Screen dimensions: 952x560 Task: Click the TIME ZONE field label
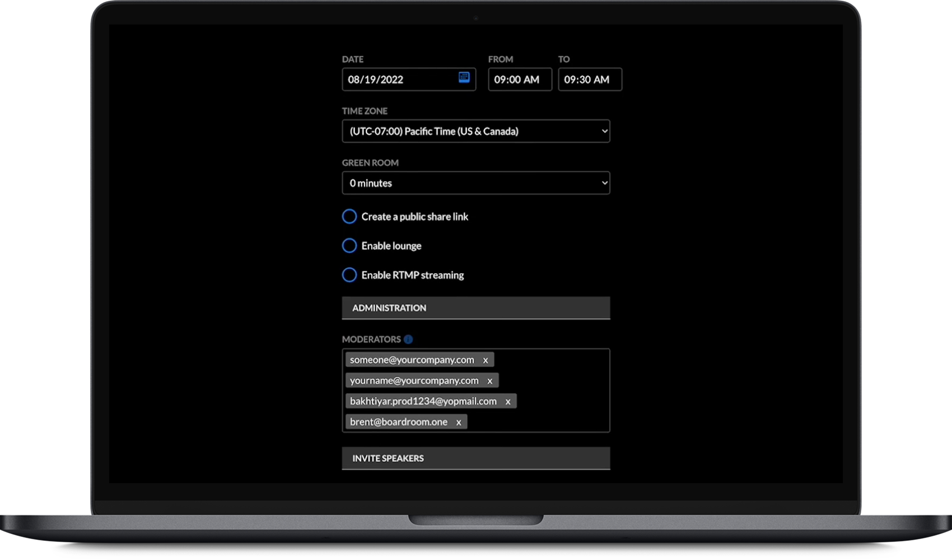365,111
